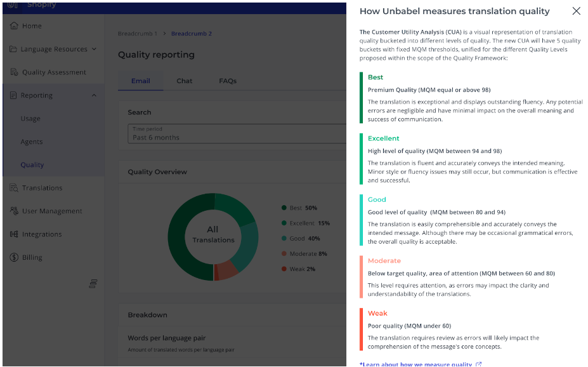
Task: Click the 'Moderate 8%' legend entry
Action: (x=304, y=254)
